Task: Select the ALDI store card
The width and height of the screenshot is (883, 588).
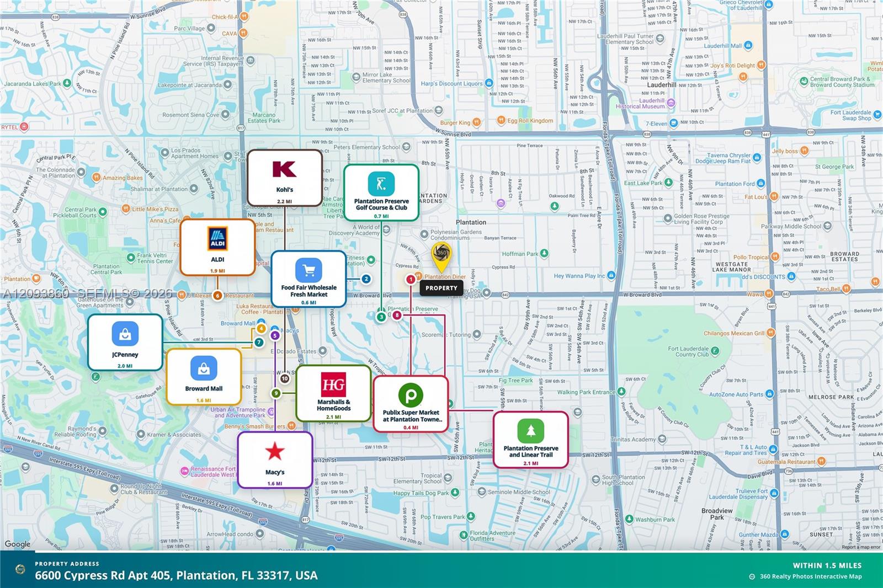Action: [x=217, y=247]
